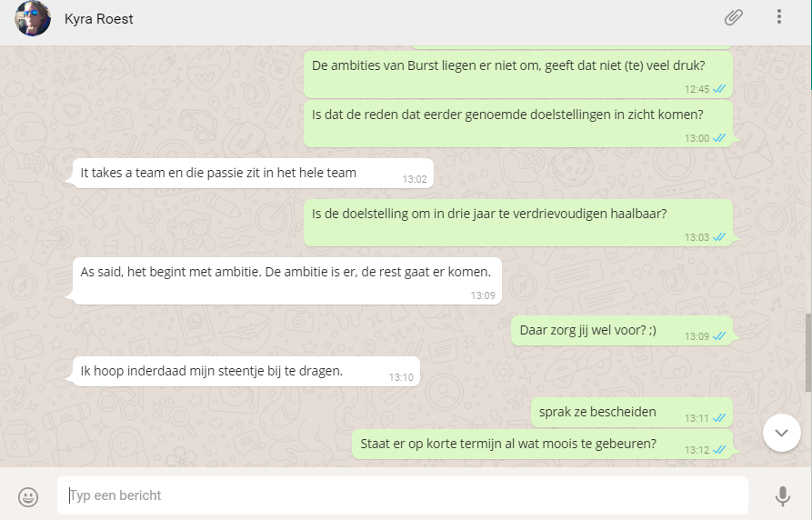Click the message about 'drie jaar te verdrievoudigen'

[518, 223]
